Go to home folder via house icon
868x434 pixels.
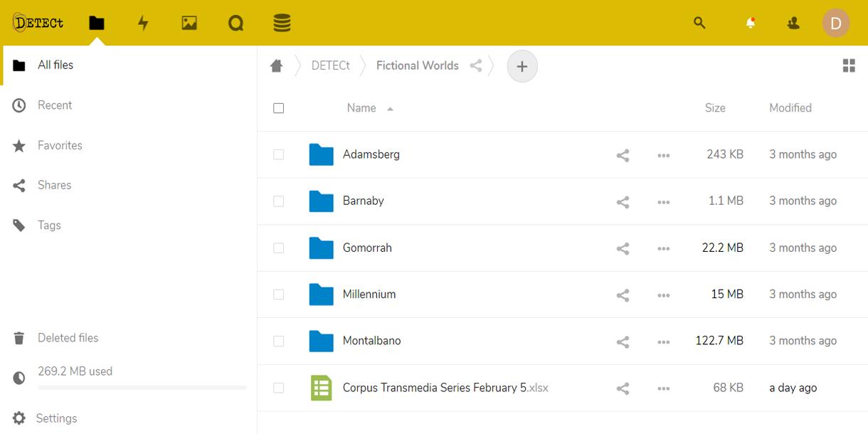click(x=277, y=66)
